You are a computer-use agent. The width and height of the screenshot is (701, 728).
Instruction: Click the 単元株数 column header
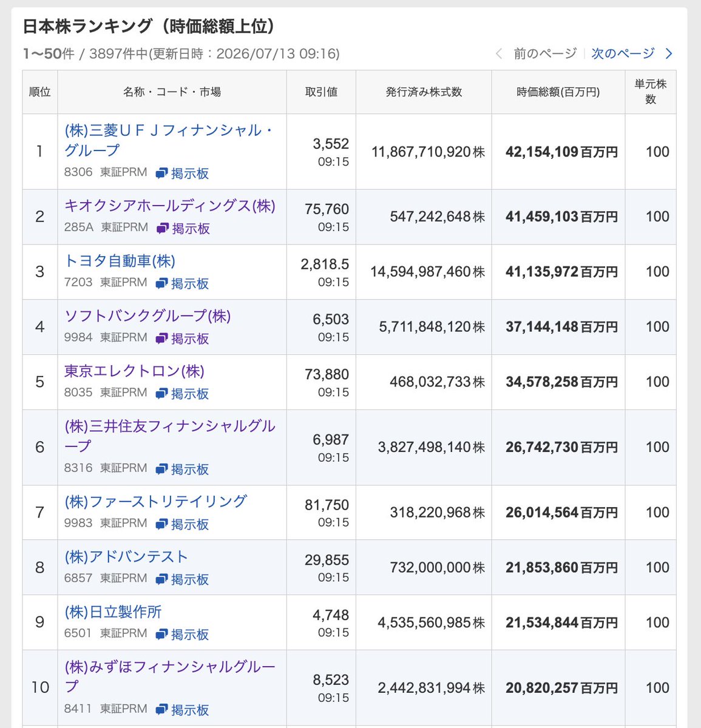point(651,92)
